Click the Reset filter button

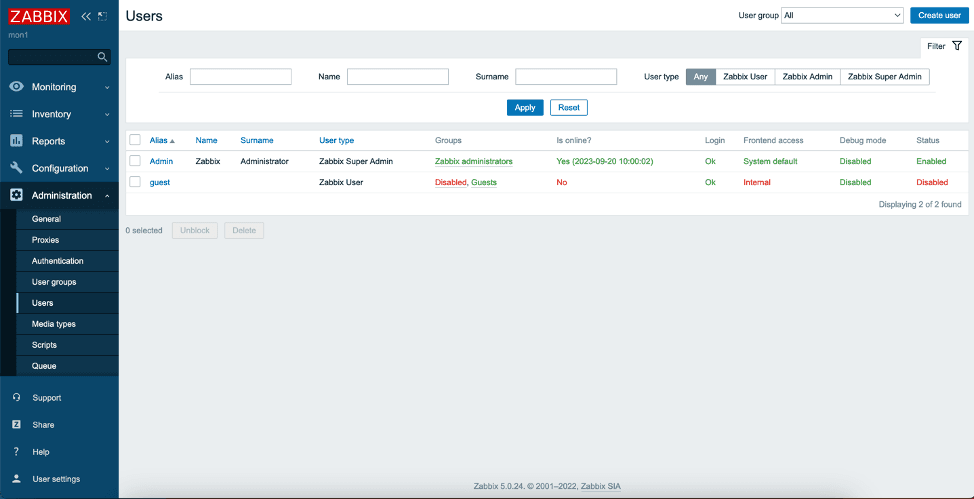coord(568,108)
